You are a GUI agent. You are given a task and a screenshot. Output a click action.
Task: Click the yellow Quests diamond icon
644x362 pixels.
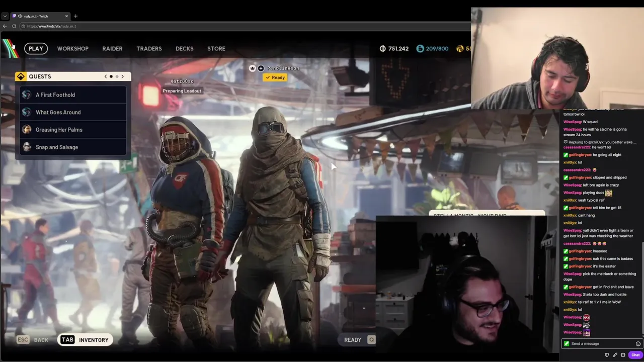tap(21, 76)
